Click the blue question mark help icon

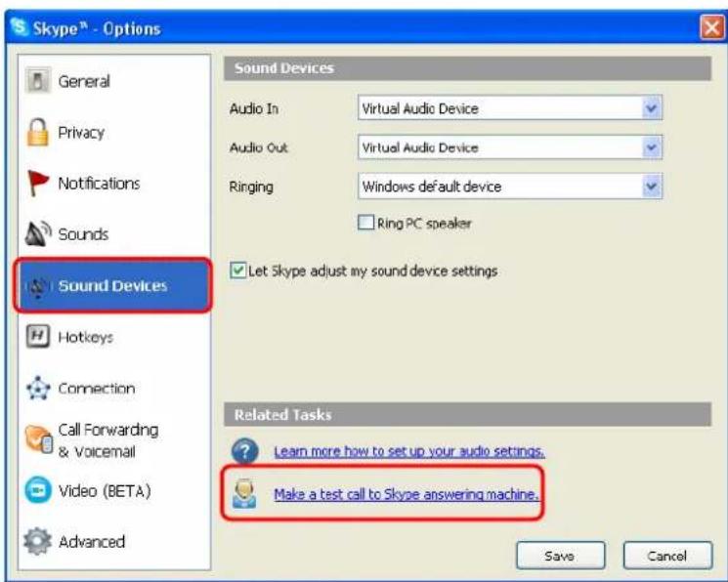tap(244, 451)
